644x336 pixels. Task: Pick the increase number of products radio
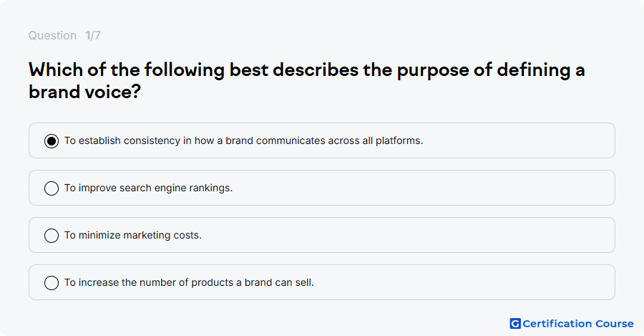tap(52, 283)
